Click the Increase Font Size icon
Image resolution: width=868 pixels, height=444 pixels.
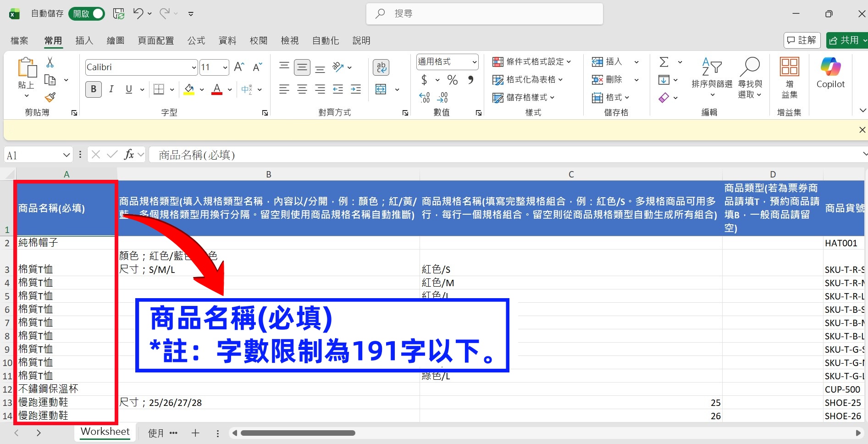tap(239, 67)
